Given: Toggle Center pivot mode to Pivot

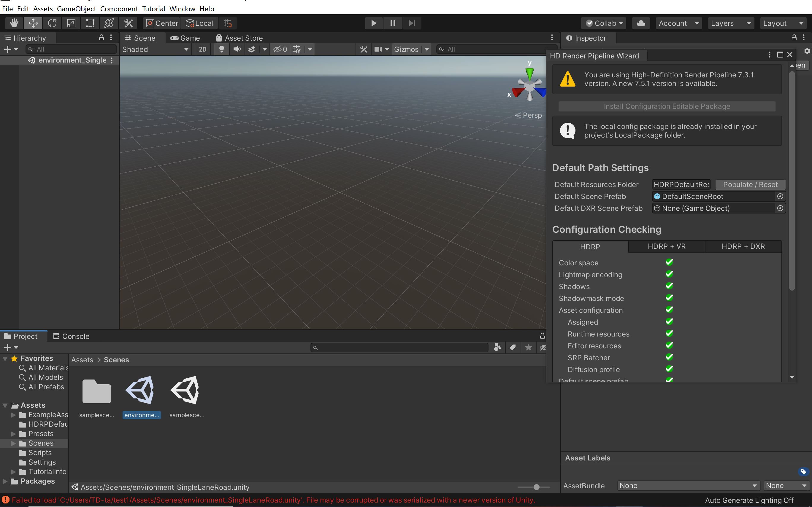Looking at the screenshot, I should (x=161, y=23).
